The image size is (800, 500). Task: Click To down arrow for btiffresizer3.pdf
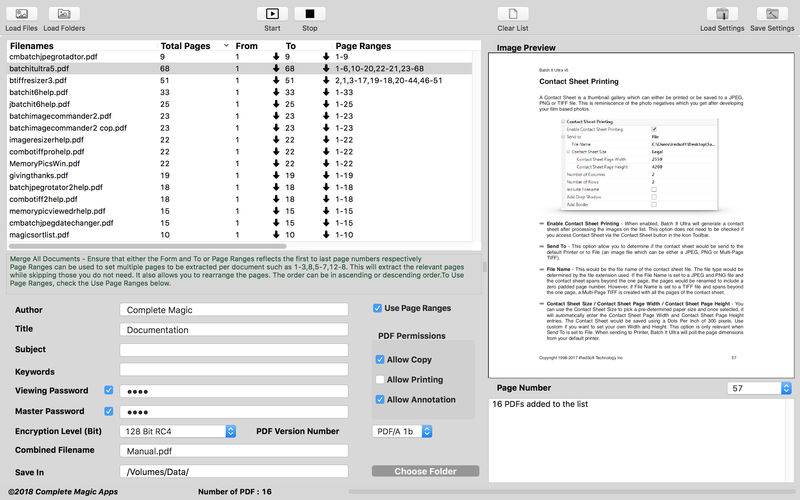(x=326, y=80)
